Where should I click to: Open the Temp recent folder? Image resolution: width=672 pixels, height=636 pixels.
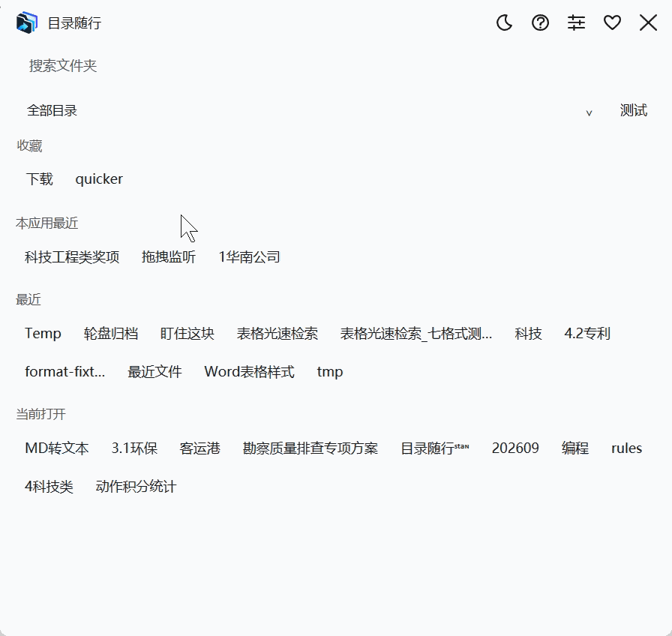click(x=43, y=334)
